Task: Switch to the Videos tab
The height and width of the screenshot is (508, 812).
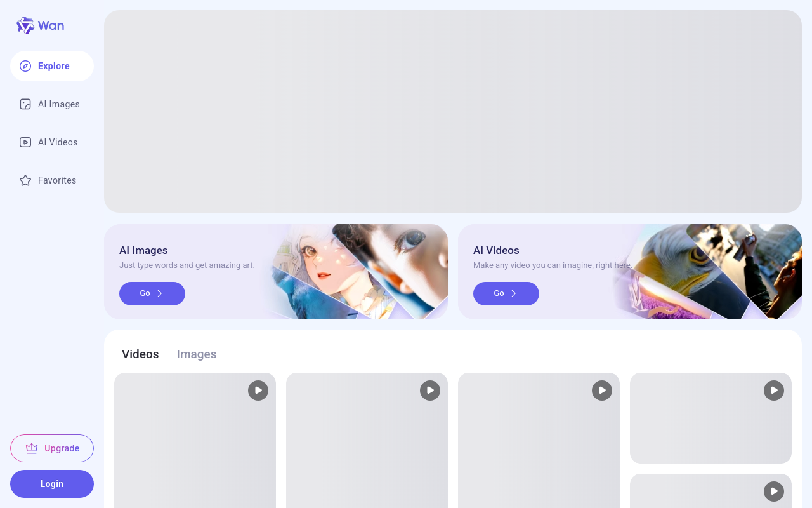Action: coord(140,354)
